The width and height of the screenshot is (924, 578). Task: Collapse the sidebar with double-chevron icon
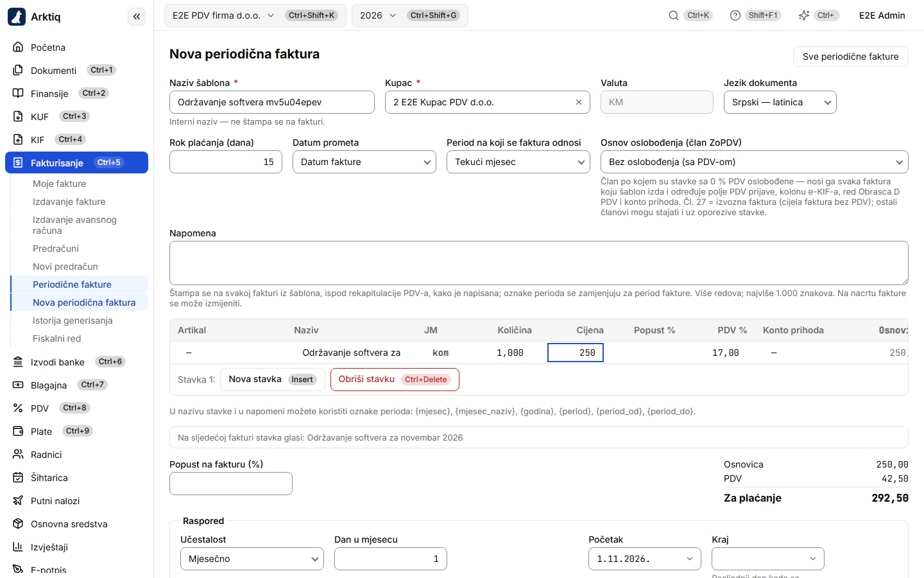[137, 17]
